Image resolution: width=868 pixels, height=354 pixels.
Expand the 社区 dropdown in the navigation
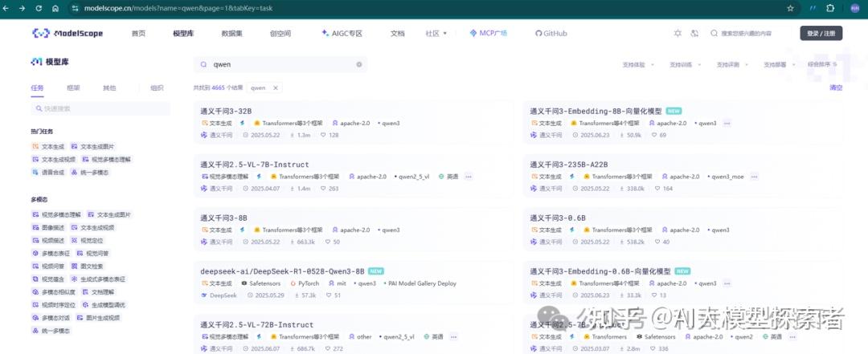tap(436, 33)
